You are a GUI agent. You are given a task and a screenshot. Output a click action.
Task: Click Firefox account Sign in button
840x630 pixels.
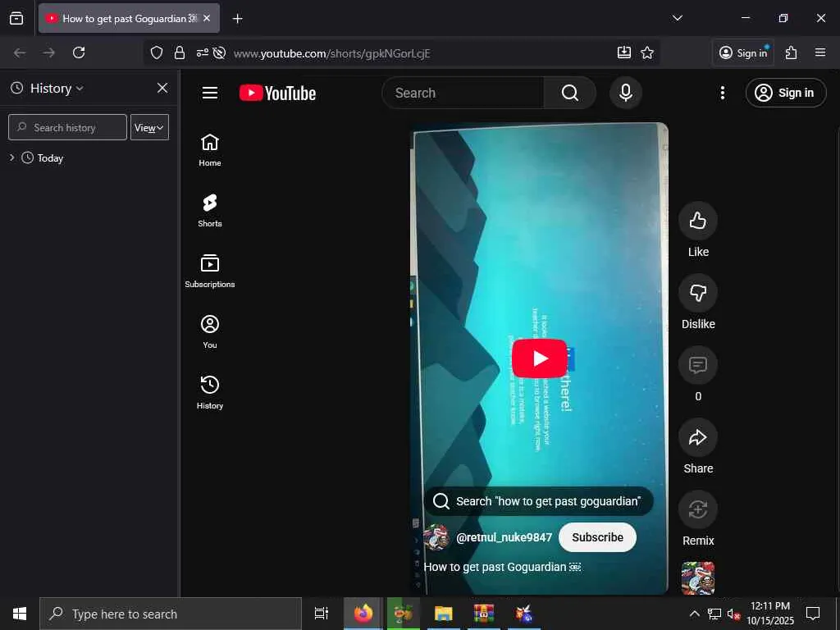point(743,52)
